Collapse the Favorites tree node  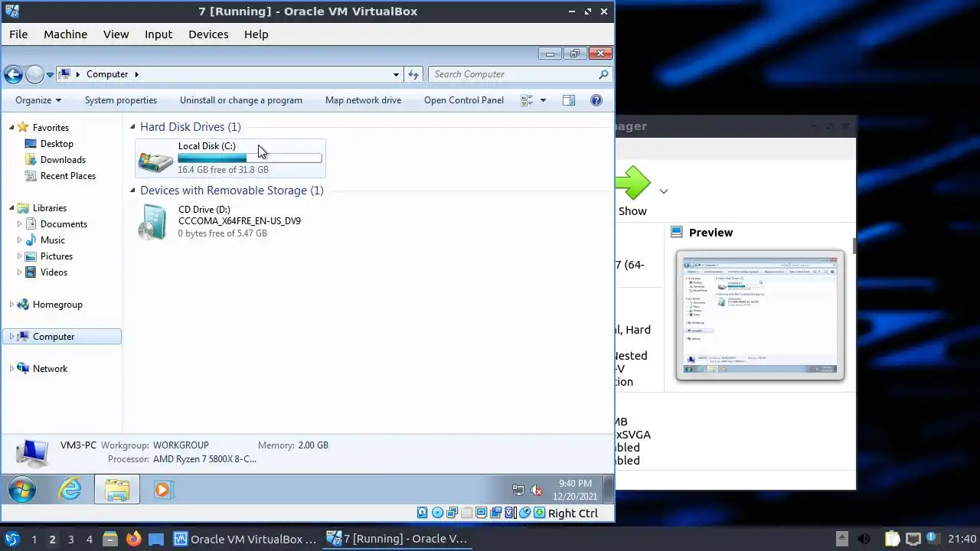pyautogui.click(x=11, y=128)
